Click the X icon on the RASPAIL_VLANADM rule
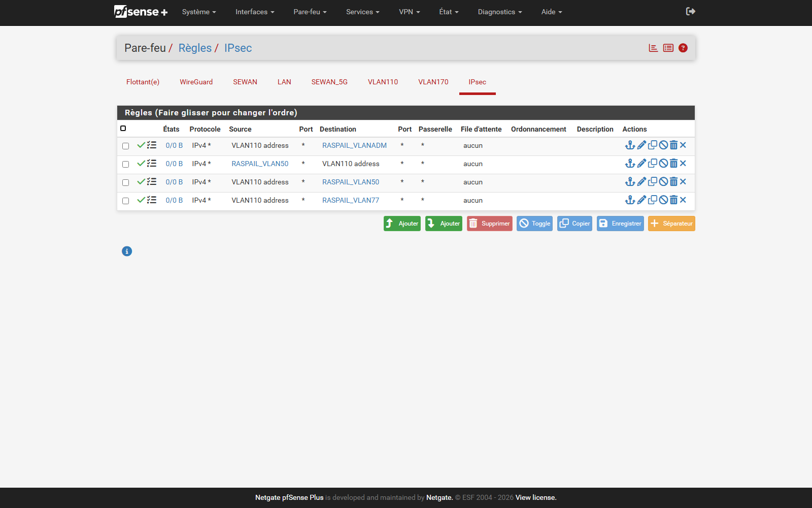The height and width of the screenshot is (508, 812). pyautogui.click(x=683, y=145)
